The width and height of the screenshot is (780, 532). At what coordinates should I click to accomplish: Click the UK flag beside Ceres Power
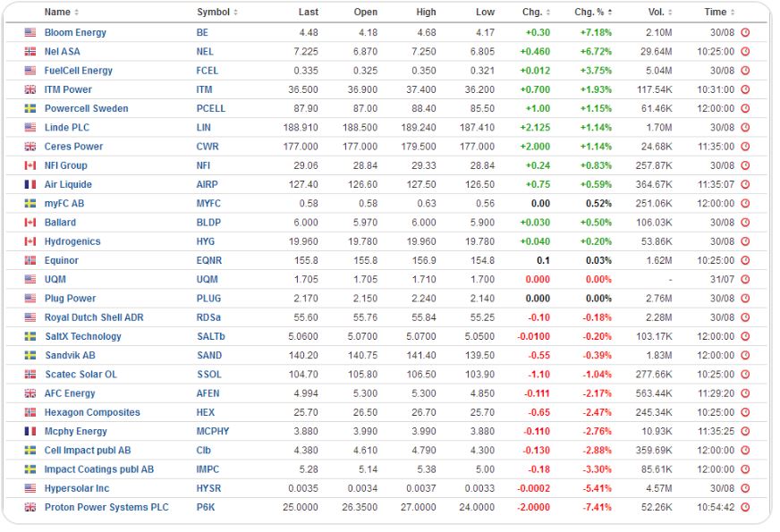click(x=30, y=147)
